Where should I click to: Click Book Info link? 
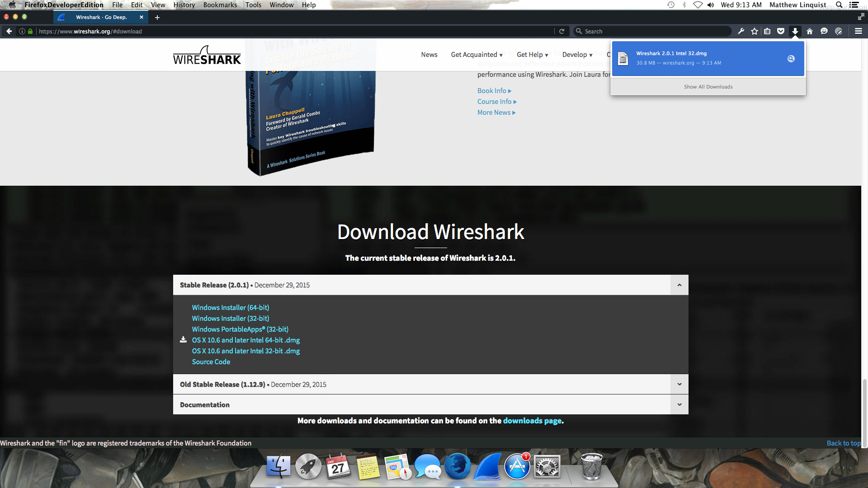pos(494,91)
